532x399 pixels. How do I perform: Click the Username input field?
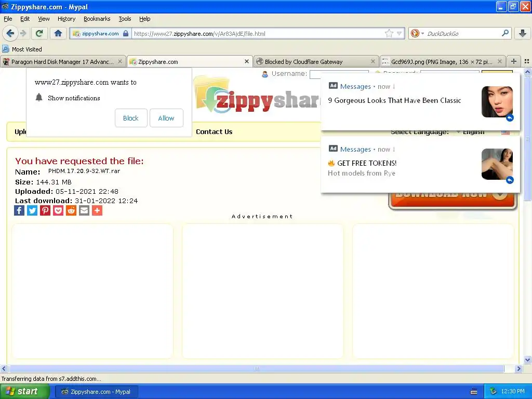pos(315,74)
